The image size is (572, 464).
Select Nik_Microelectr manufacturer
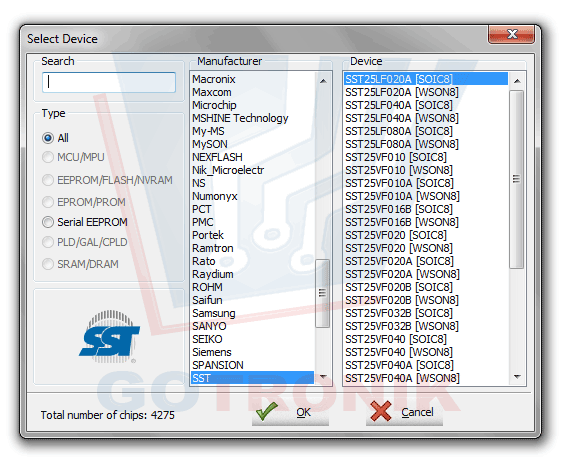(252, 170)
